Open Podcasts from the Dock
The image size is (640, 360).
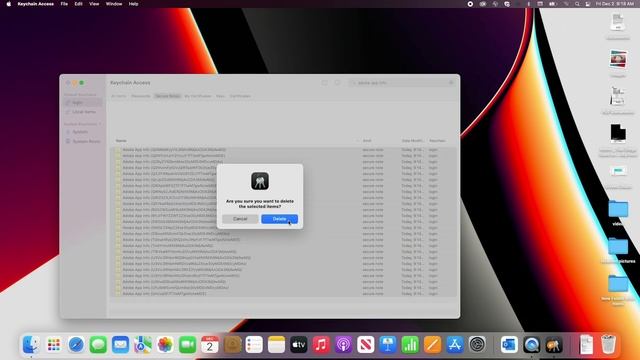pos(343,345)
